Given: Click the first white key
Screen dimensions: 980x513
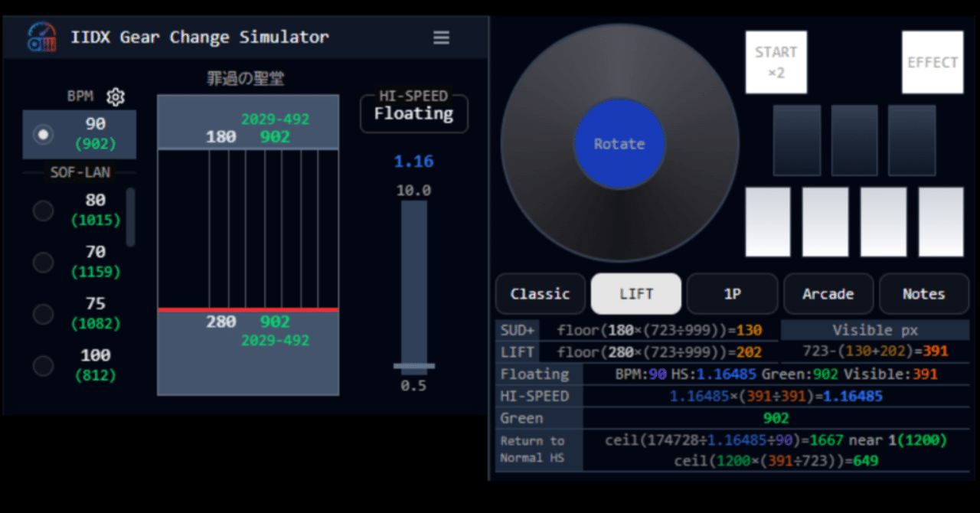Looking at the screenshot, I should [768, 222].
